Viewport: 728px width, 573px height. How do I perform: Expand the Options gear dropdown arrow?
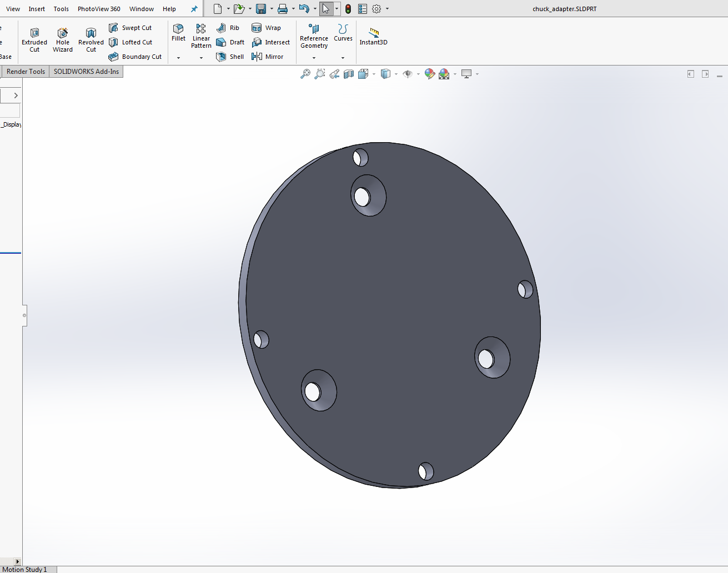(387, 9)
